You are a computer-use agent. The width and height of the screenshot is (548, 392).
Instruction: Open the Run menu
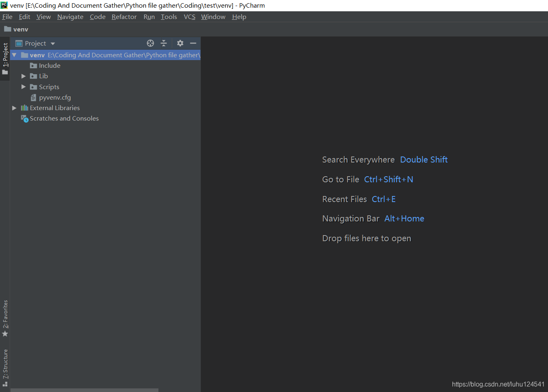tap(149, 17)
